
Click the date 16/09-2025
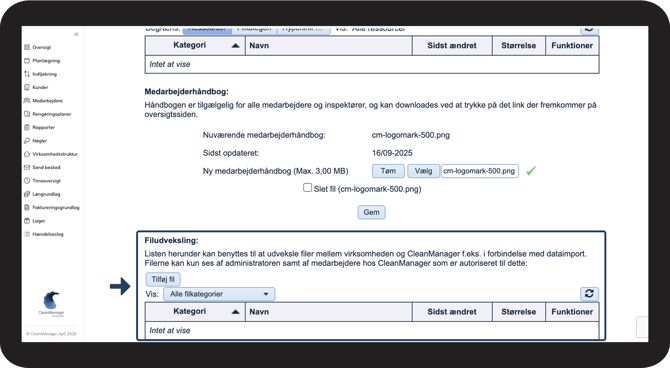coord(392,153)
